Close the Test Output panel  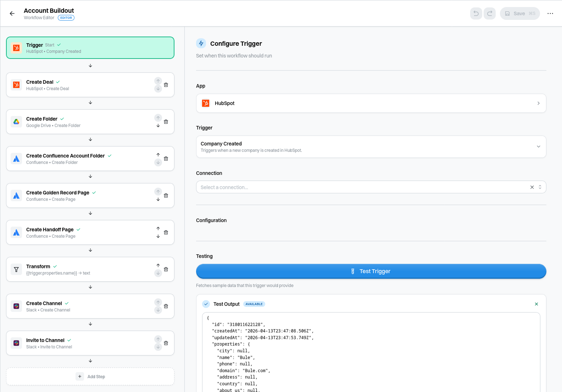click(x=536, y=304)
